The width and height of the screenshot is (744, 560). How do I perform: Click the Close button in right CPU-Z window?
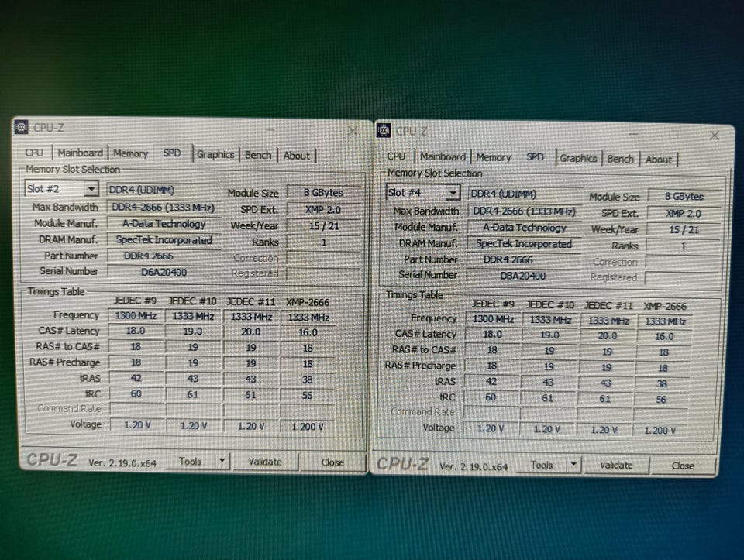(x=683, y=466)
